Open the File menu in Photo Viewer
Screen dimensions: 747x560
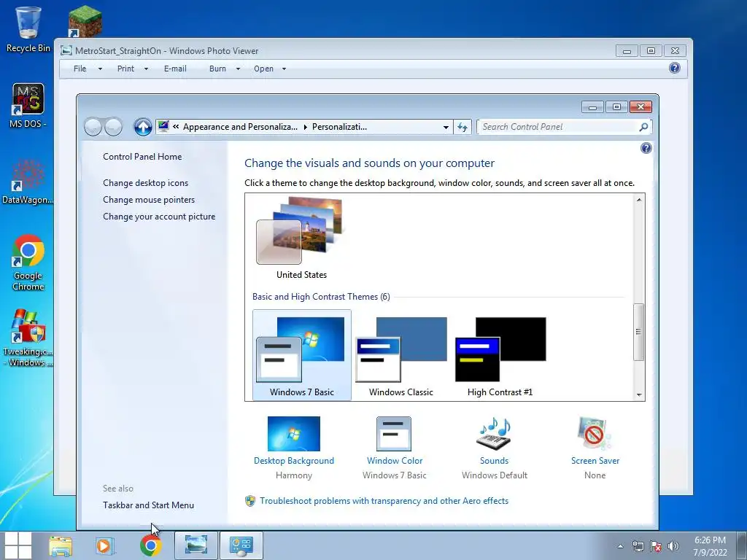click(80, 69)
